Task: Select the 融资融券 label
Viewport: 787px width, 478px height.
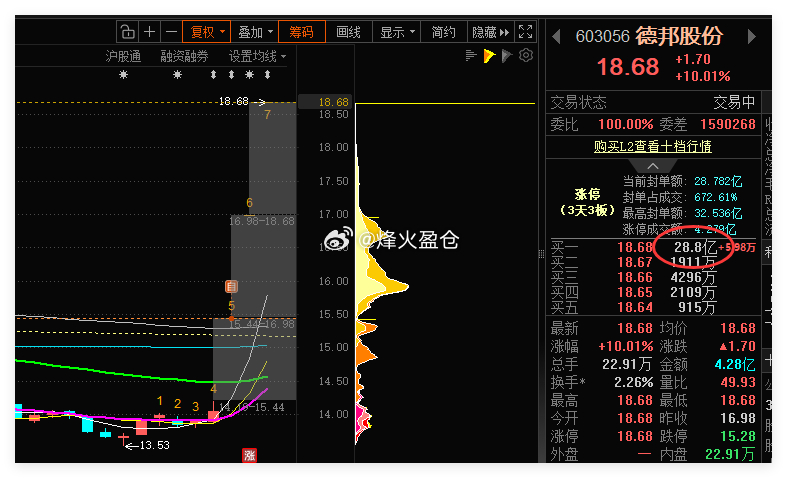Action: [x=184, y=56]
